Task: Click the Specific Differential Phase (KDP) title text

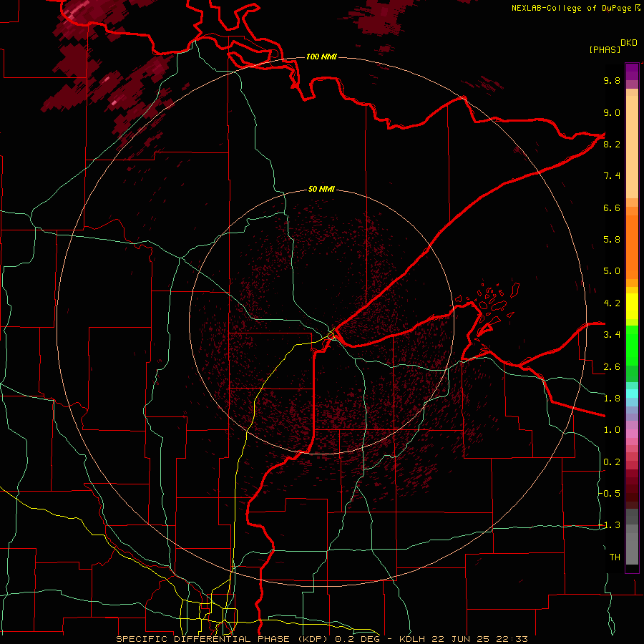Action: click(224, 639)
